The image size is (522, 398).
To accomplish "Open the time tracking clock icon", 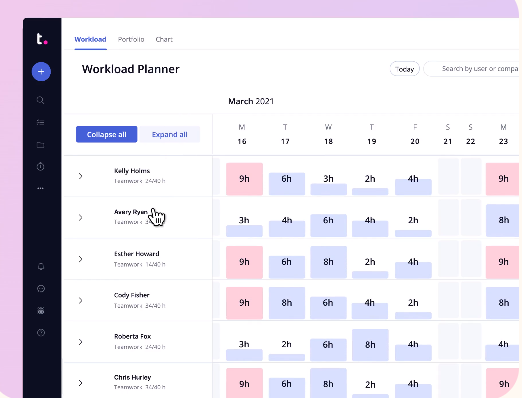I will pyautogui.click(x=41, y=166).
